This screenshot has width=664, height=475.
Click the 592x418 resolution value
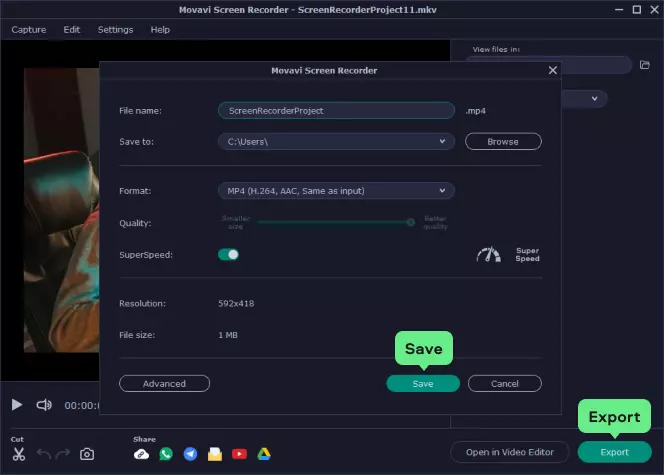(x=236, y=304)
